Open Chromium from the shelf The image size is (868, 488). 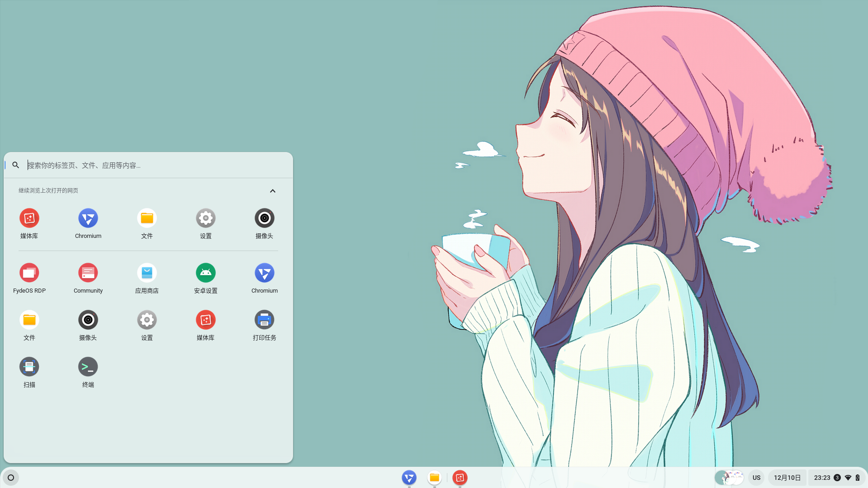pos(409,478)
